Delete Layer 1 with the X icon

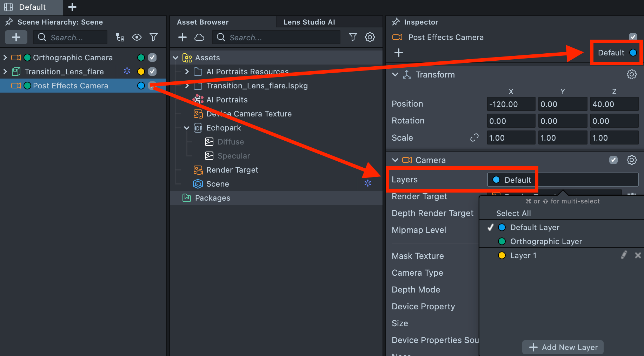[x=638, y=255]
